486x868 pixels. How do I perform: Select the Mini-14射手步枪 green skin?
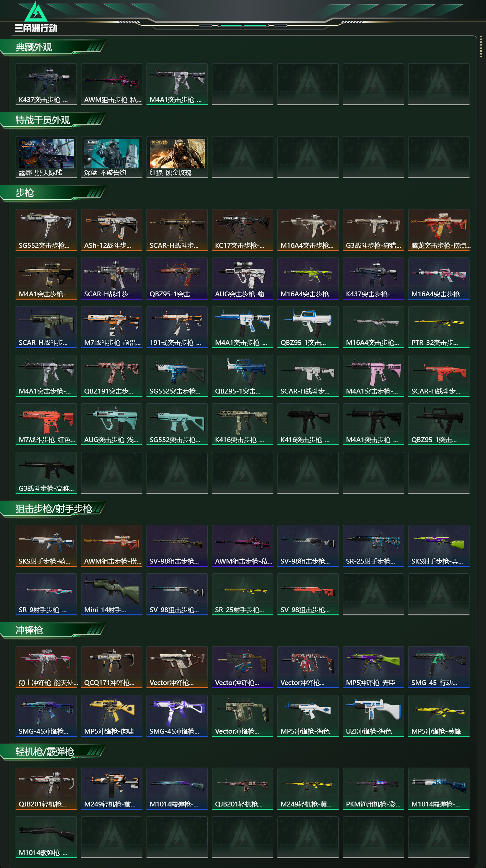(x=111, y=594)
